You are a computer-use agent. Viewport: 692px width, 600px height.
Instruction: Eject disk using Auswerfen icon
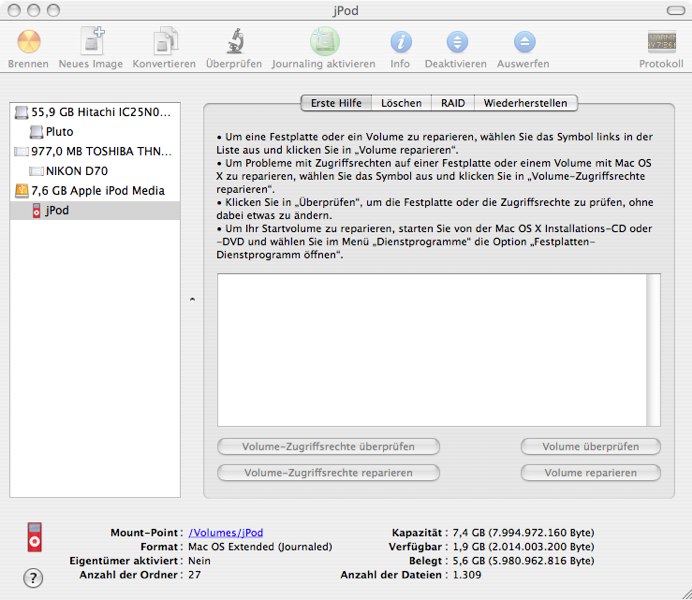[523, 43]
